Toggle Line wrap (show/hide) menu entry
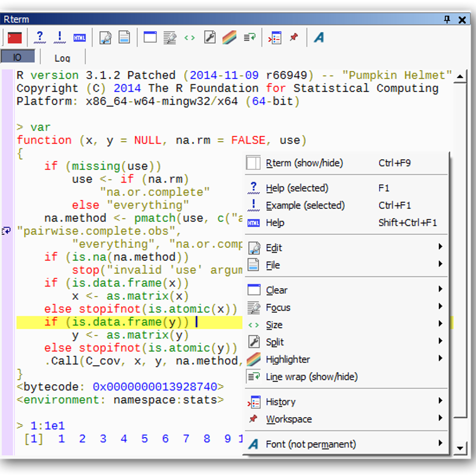Screen dimensions: 476x476 (x=346, y=377)
